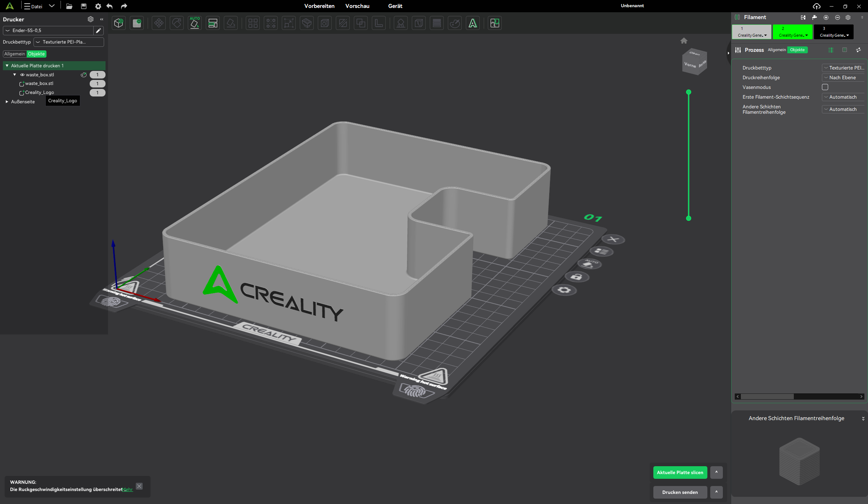
Task: Select the Cut tool icon
Action: pos(343,23)
